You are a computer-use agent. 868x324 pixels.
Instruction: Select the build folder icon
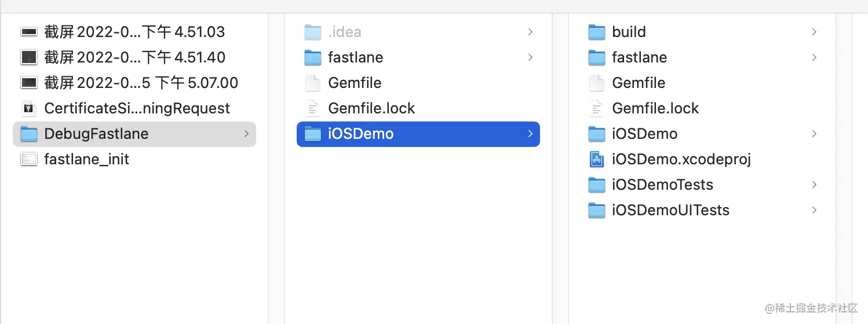click(x=597, y=32)
